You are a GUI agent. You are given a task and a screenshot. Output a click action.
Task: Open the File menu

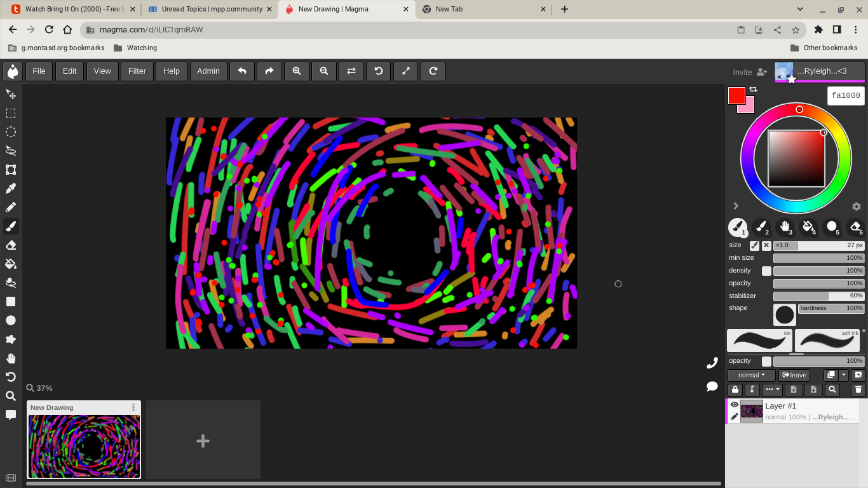pyautogui.click(x=39, y=71)
